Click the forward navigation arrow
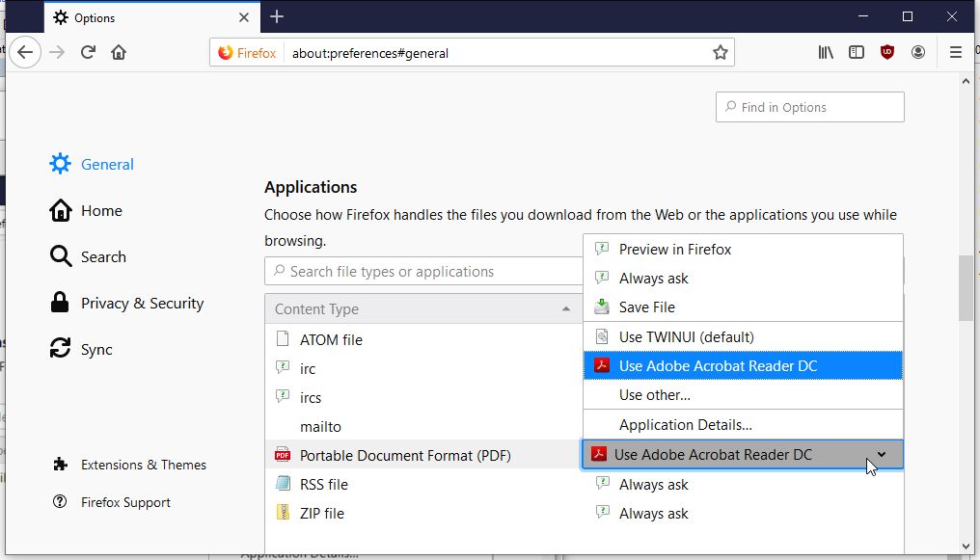 coord(57,52)
